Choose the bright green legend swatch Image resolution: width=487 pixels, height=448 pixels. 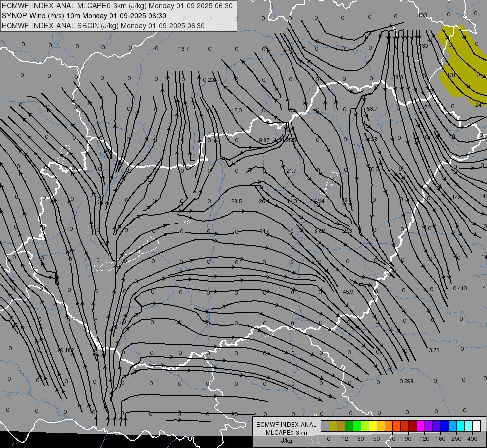click(x=357, y=426)
